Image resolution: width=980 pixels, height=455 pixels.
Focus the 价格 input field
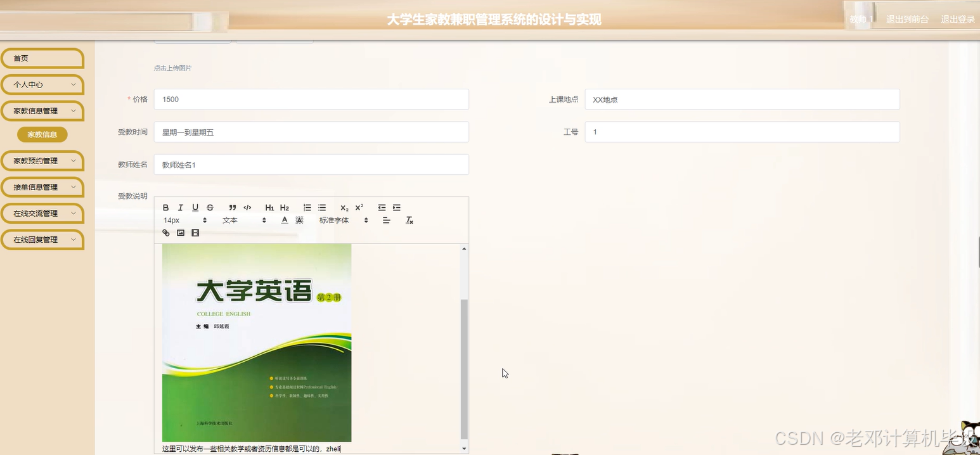311,99
